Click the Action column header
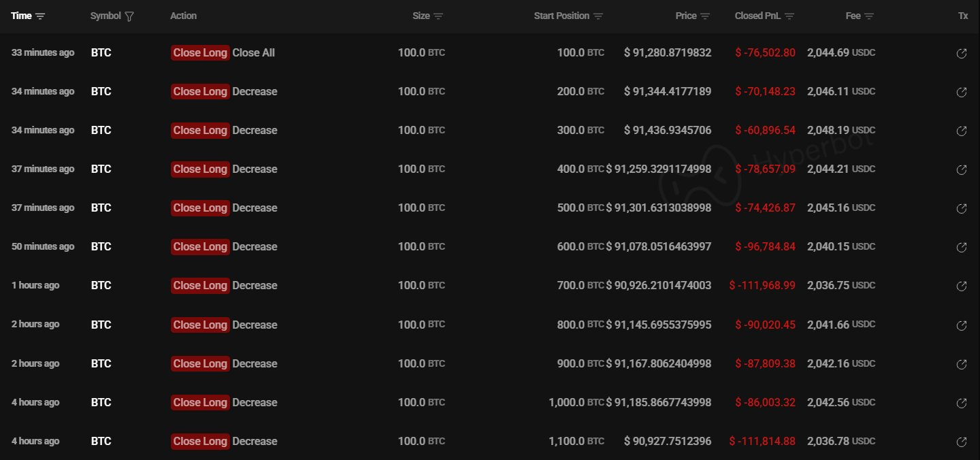This screenshot has width=980, height=460. [x=183, y=16]
